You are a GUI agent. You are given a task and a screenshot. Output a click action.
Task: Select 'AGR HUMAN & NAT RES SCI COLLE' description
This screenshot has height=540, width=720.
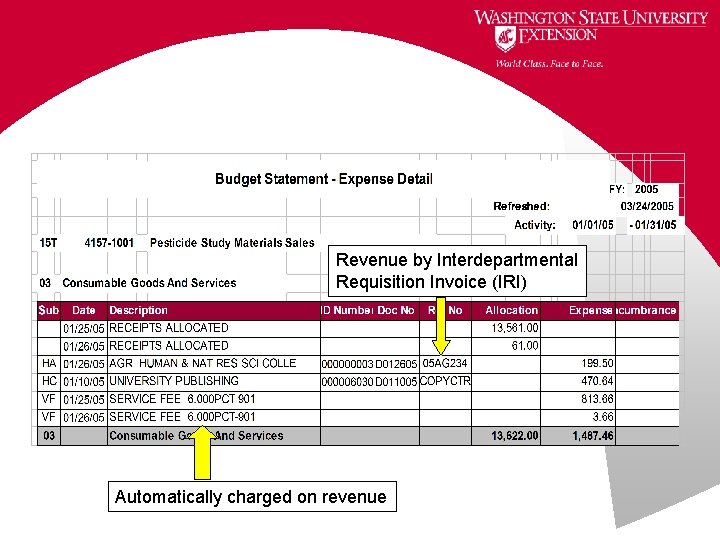(202, 364)
